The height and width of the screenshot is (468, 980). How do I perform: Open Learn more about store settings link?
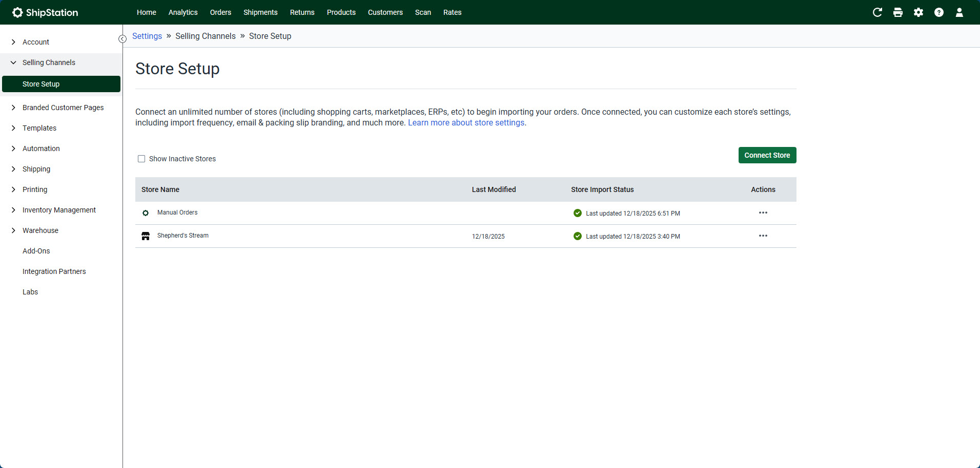466,123
